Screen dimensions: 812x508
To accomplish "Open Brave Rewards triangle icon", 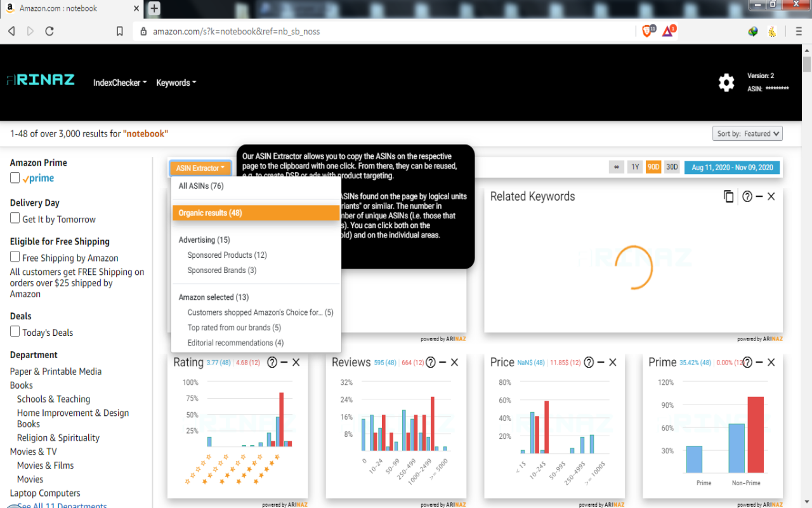I will [x=669, y=30].
